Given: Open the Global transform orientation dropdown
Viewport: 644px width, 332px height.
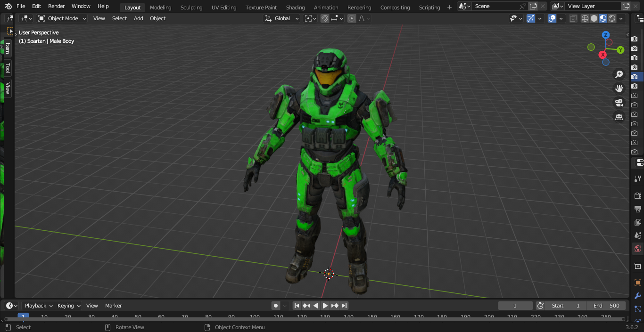Looking at the screenshot, I should pyautogui.click(x=282, y=18).
